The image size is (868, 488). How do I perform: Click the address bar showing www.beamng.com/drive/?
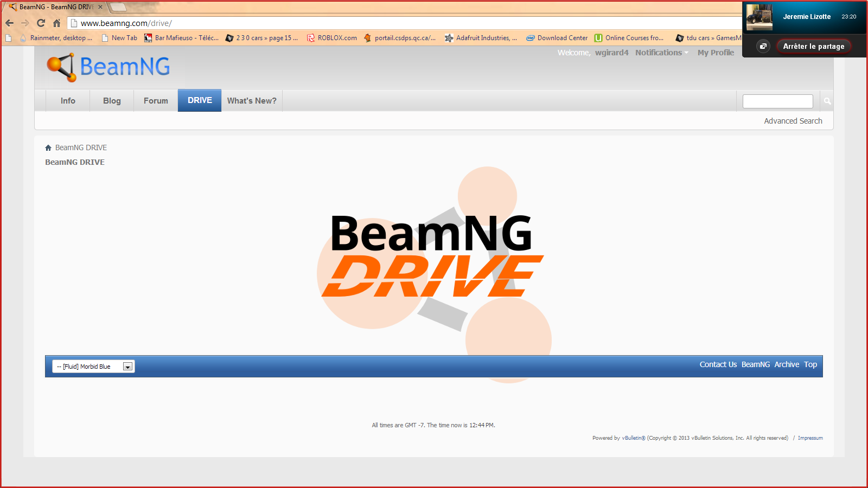pyautogui.click(x=404, y=23)
